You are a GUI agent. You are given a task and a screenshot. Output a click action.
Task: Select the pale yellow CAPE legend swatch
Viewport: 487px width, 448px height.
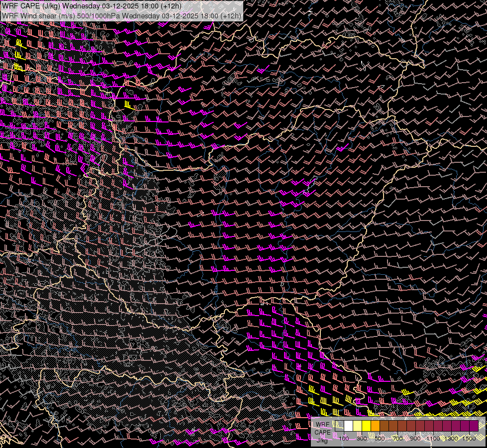pyautogui.click(x=358, y=426)
